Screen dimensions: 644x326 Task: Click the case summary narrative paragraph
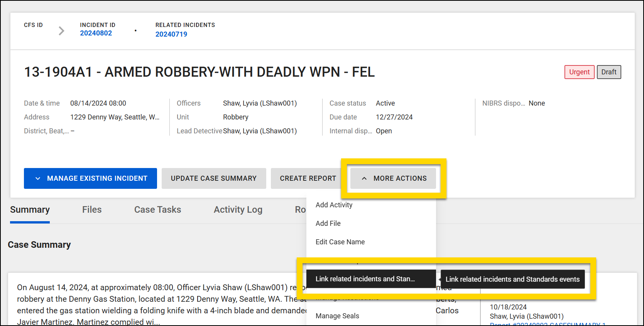[x=161, y=304]
